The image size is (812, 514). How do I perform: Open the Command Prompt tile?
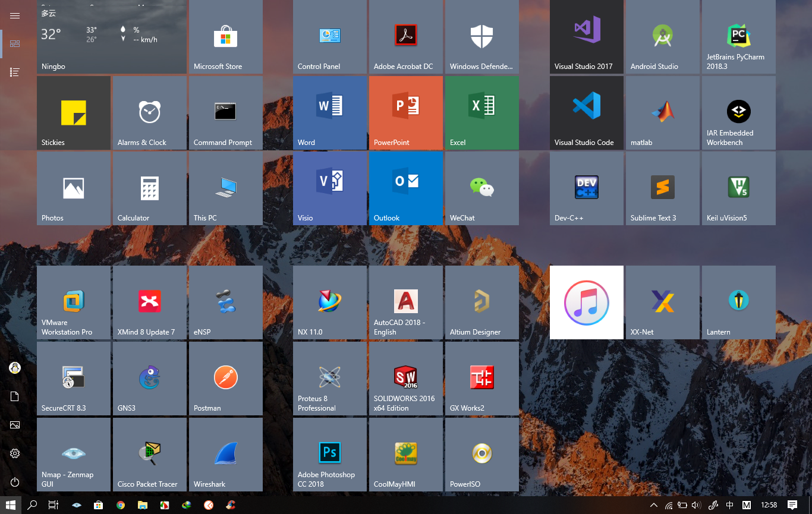[x=226, y=113]
